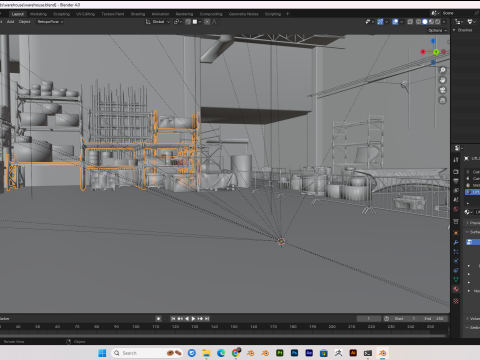This screenshot has height=360, width=480.
Task: Open the Physics properties tab
Action: pos(456,261)
